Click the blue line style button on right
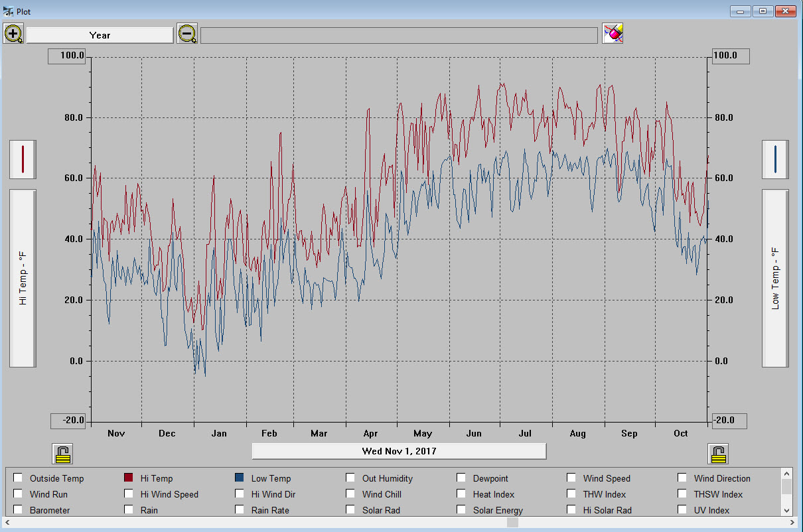Image resolution: width=803 pixels, height=532 pixels. tap(775, 159)
